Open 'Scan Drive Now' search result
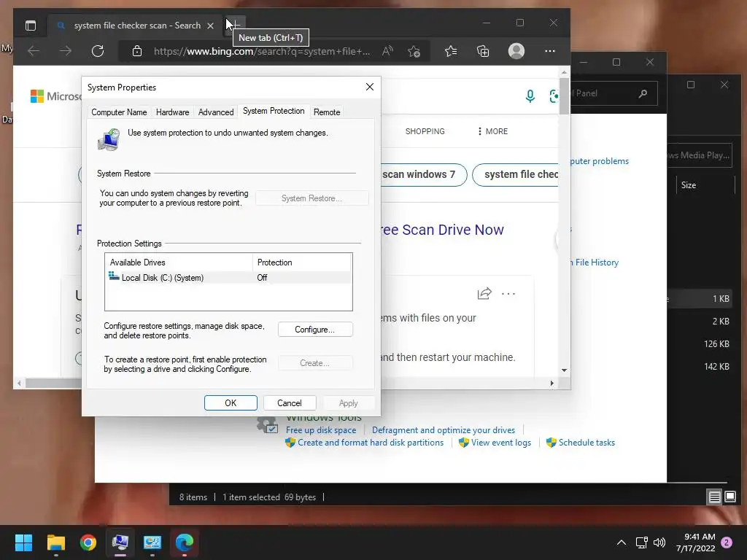 coord(442,230)
